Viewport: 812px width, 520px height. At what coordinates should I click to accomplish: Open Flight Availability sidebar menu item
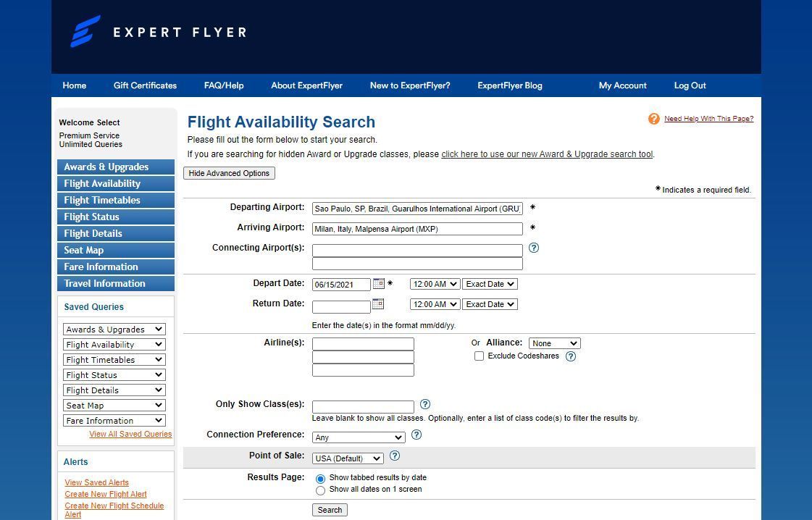pos(116,183)
